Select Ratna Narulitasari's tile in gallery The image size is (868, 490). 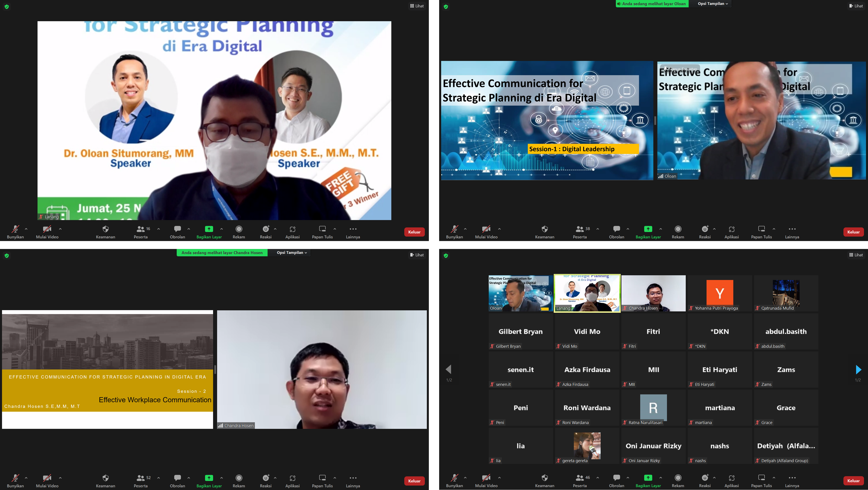click(653, 408)
